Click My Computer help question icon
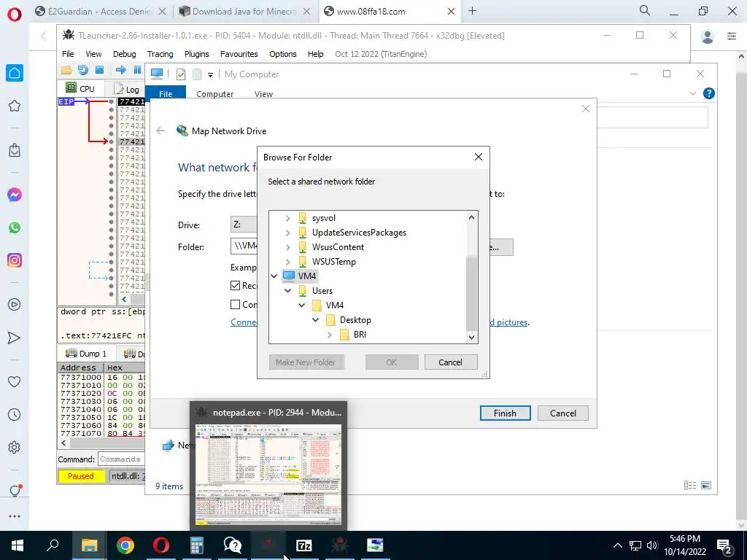Image resolution: width=747 pixels, height=560 pixels. [x=708, y=93]
